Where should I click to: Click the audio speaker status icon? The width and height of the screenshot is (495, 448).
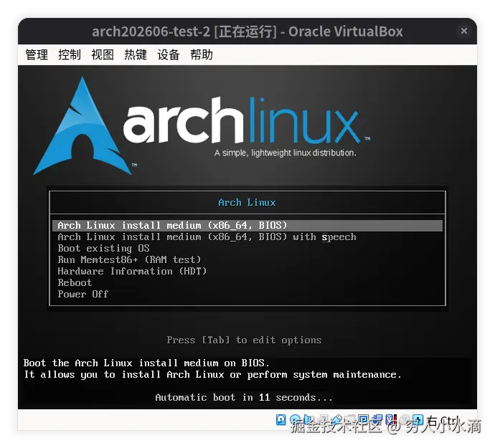pos(308,419)
